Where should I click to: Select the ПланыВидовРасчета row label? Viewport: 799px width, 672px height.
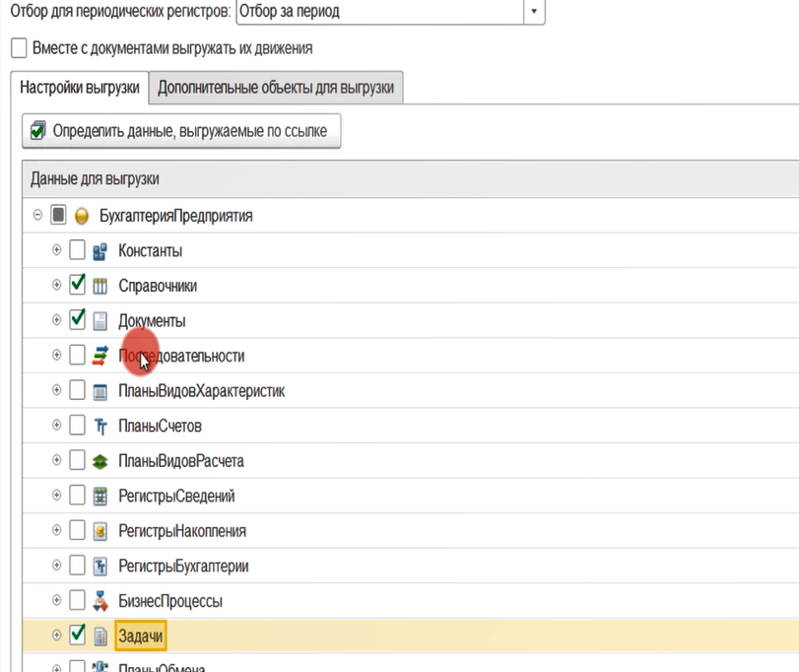[181, 461]
